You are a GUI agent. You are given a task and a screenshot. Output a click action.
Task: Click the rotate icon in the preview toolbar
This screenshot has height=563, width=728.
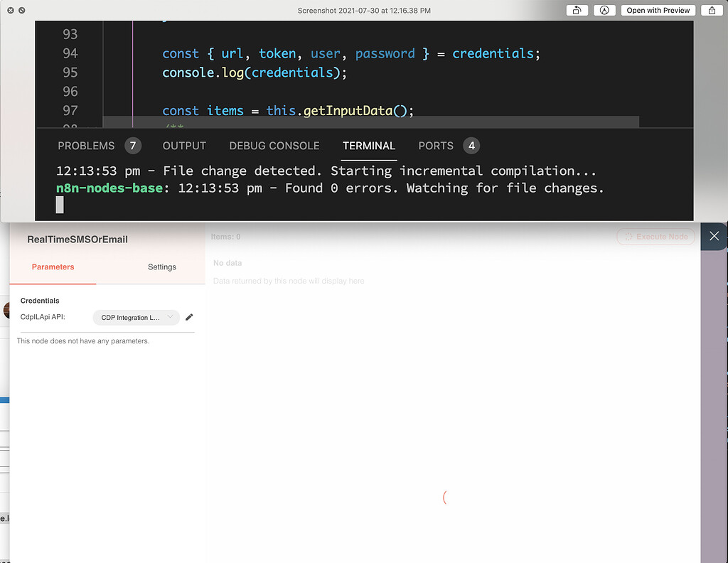[577, 10]
